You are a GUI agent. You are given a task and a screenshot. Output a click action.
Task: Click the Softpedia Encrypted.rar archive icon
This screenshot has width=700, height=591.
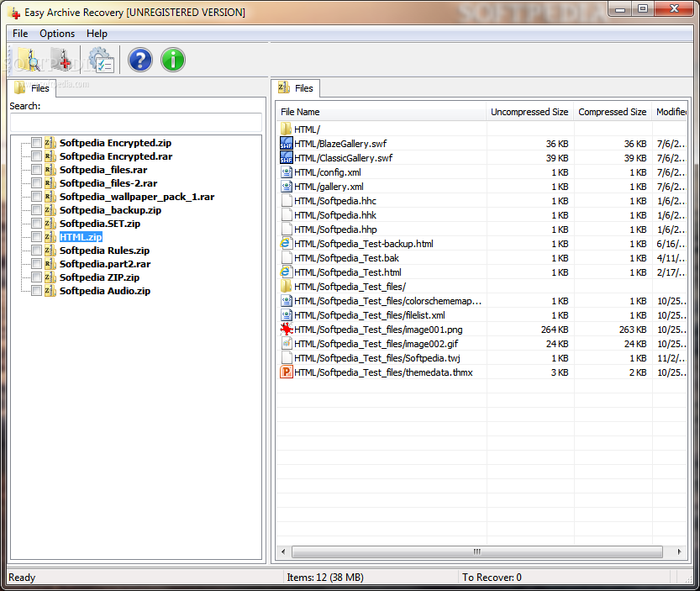click(x=50, y=156)
